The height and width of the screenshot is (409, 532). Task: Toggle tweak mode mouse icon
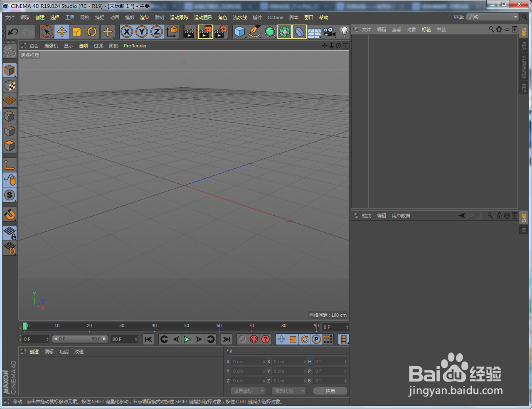click(10, 180)
